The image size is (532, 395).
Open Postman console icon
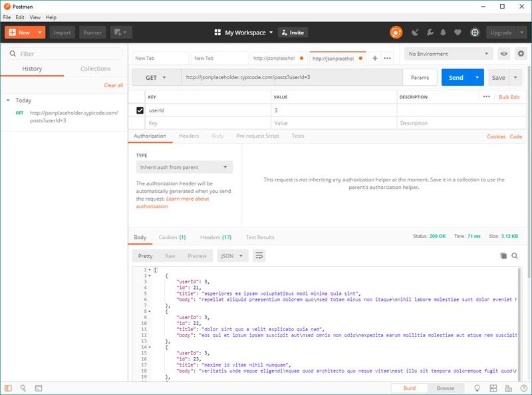[39, 388]
